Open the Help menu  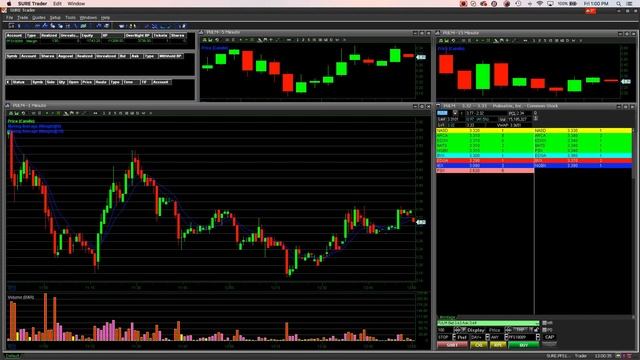pyautogui.click(x=105, y=18)
